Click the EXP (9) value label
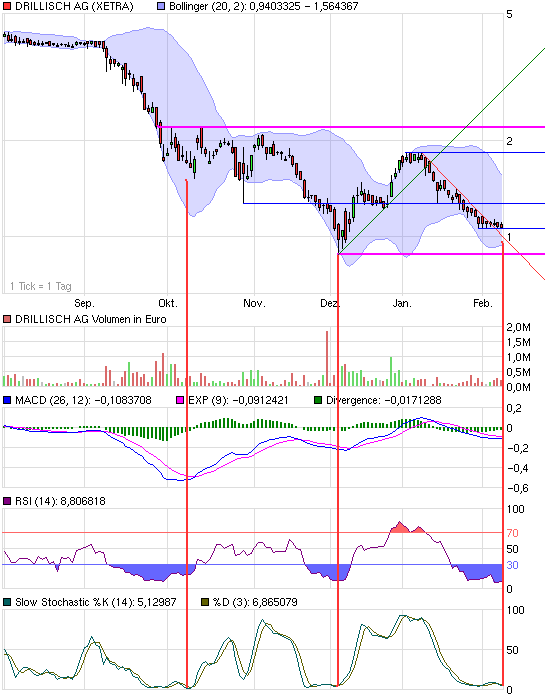 coord(238,400)
